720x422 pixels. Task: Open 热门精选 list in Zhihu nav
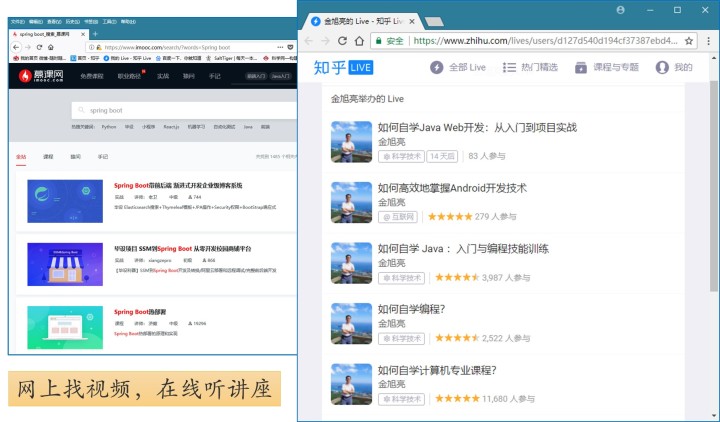click(x=530, y=67)
